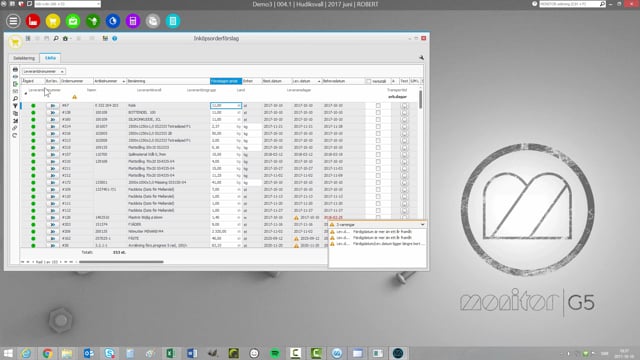Open the top-left search box dropdown arrow
640x360 pixels.
click(x=98, y=4)
